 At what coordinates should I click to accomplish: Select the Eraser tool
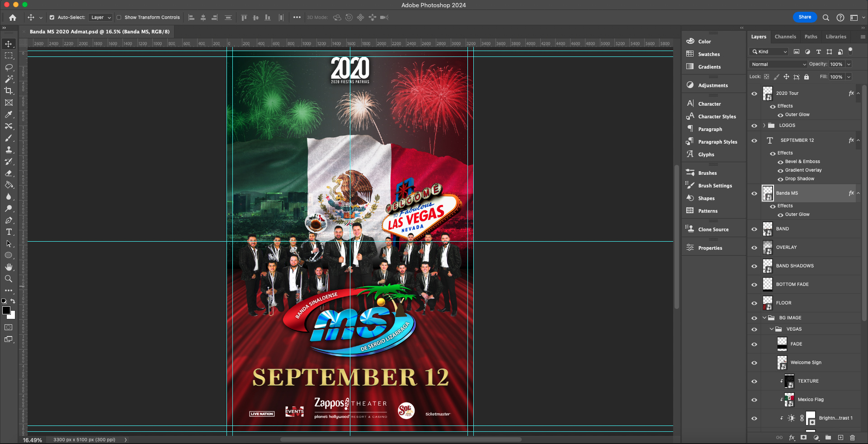click(9, 173)
